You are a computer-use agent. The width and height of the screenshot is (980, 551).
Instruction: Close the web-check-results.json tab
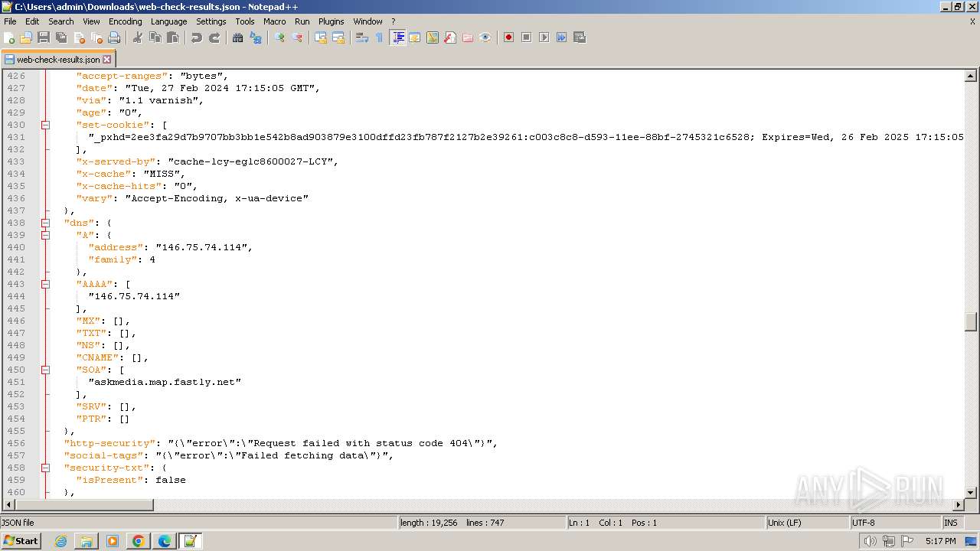(107, 59)
